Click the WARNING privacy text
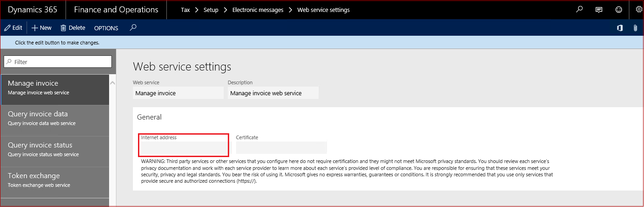Screen dimensions: 644x207 [x=347, y=171]
